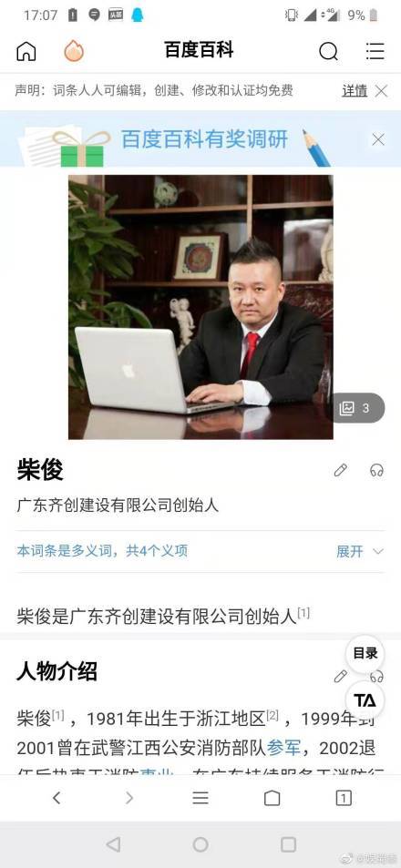Open the 目录 table of contents button
This screenshot has height=868, width=401.
coord(365,654)
